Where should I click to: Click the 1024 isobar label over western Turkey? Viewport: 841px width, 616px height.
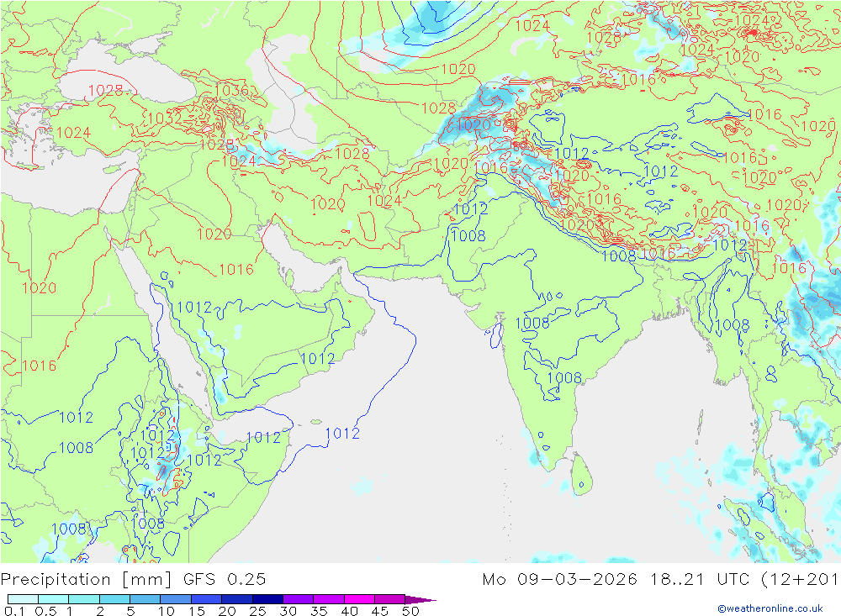coord(73,133)
